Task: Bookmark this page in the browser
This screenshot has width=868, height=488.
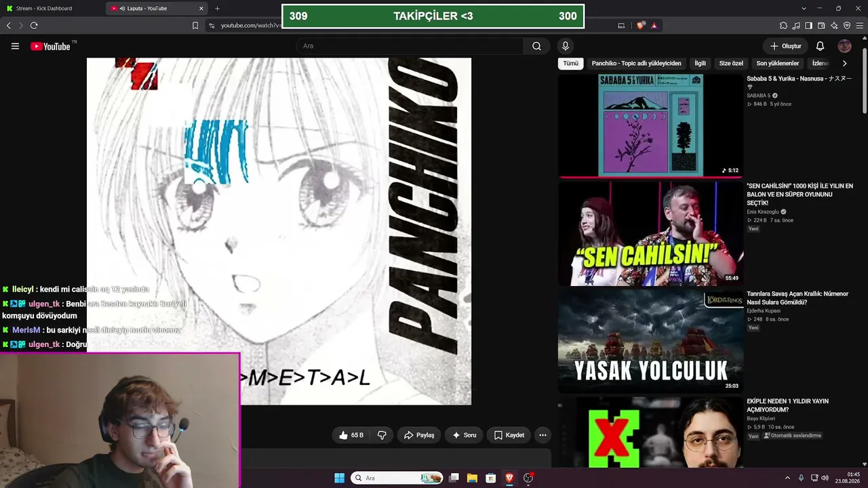Action: (195, 26)
